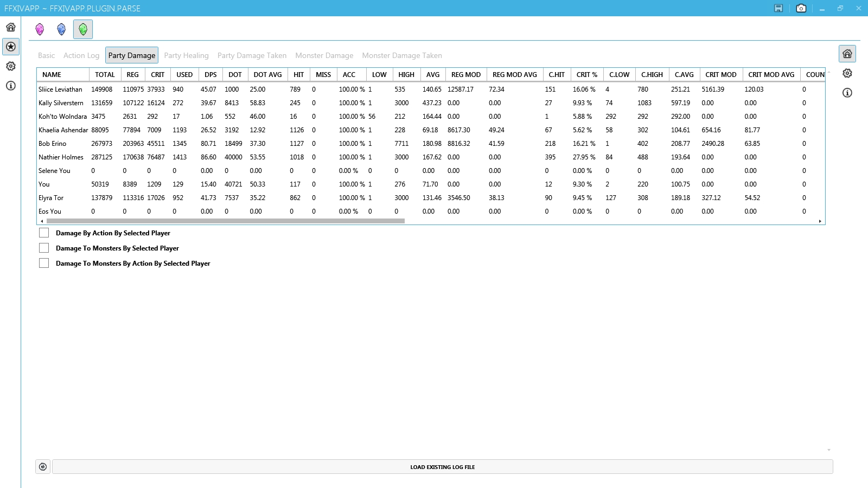Click the pink crystal icon

[x=40, y=29]
